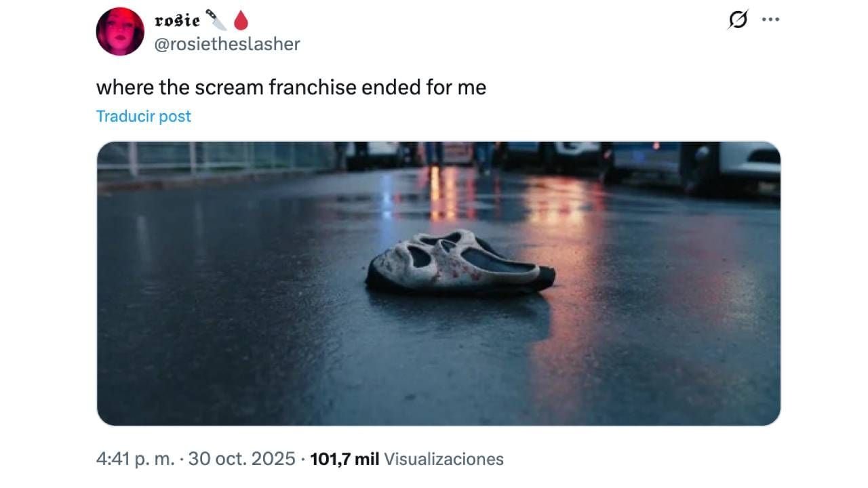Open the 30 oct. 2025 date link
Viewport: 868px width, 488px height.
click(x=241, y=459)
